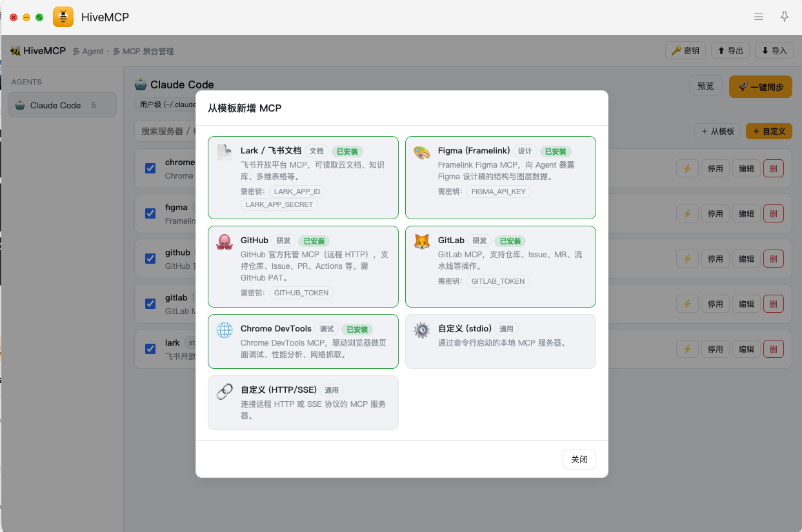
Task: Click 编辑 for the github server
Action: click(x=747, y=259)
